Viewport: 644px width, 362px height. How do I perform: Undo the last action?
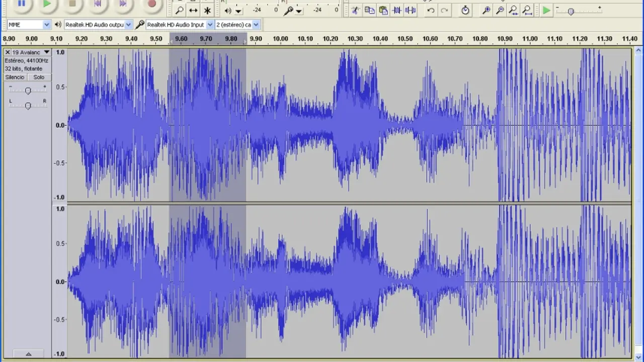(x=431, y=10)
